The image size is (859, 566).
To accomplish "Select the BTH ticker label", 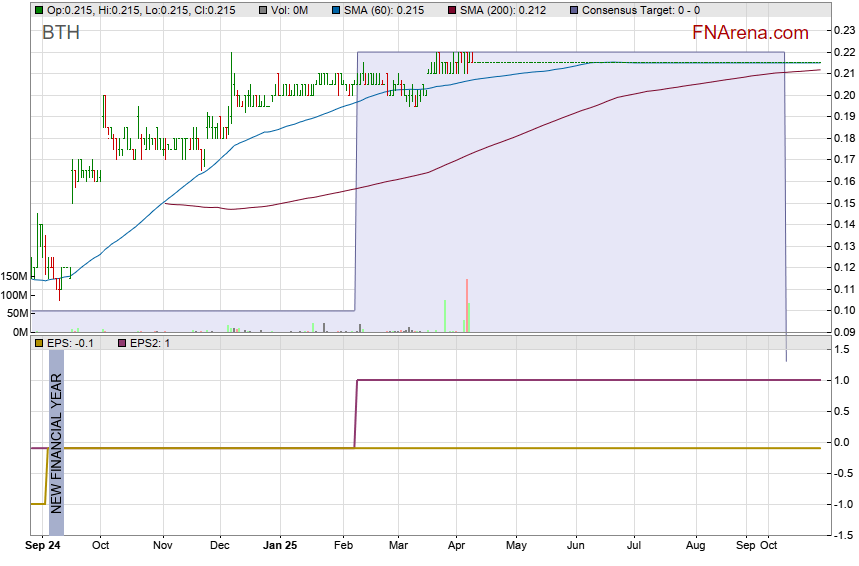I will click(61, 33).
